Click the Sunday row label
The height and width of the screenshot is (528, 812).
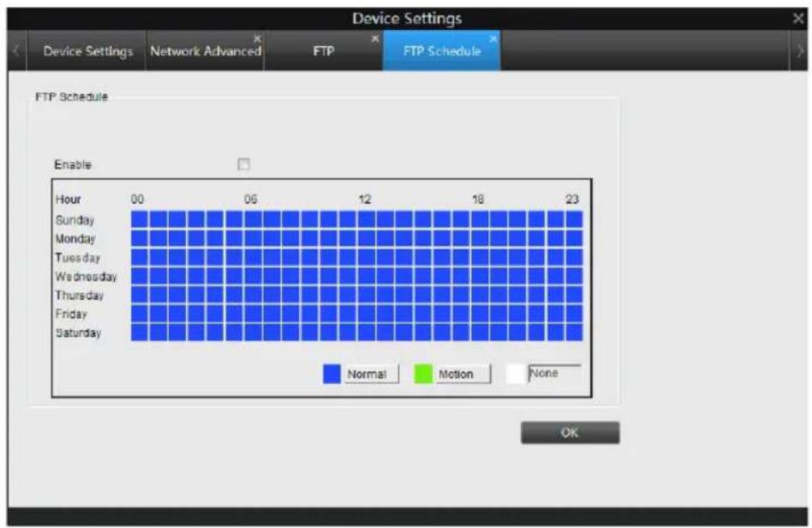click(x=75, y=220)
